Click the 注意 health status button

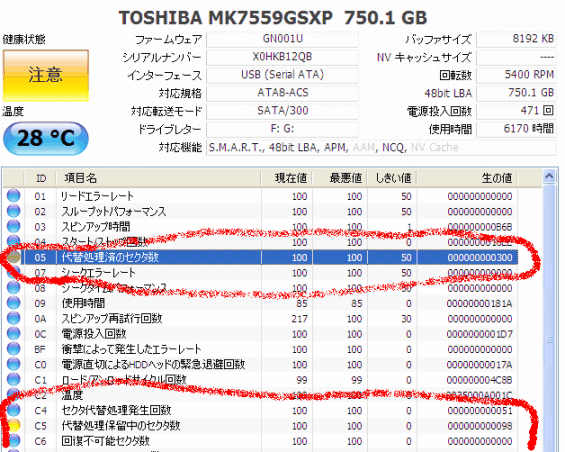point(46,75)
